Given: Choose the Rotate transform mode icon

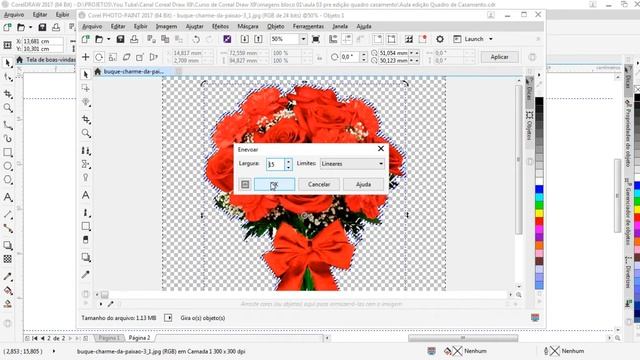Looking at the screenshot, I should tap(99, 57).
